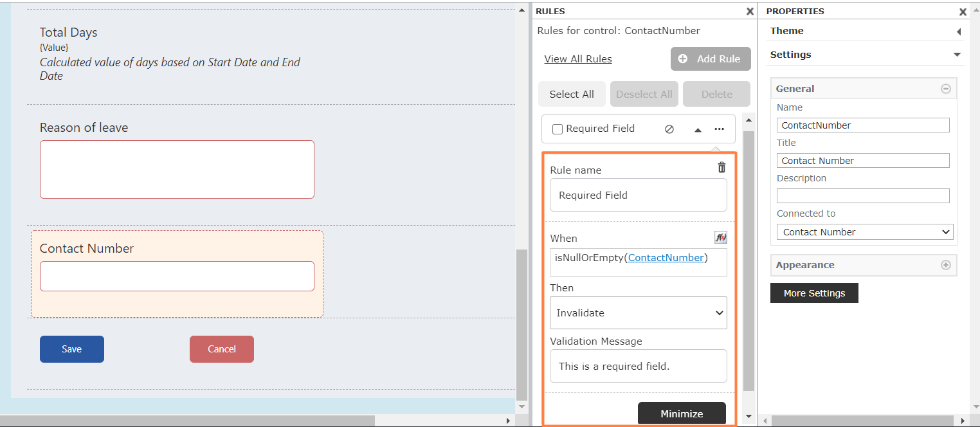Click the empty Description property field
Viewport: 980px width, 427px height.
point(863,196)
